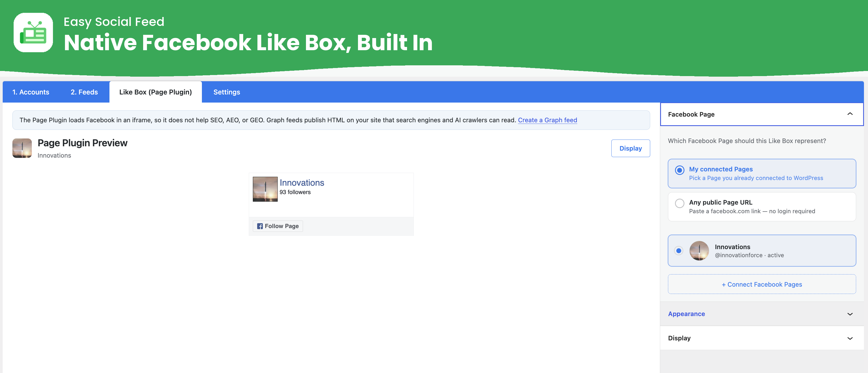Click the '93 followers' text
Screen dimensions: 868x373
295,192
